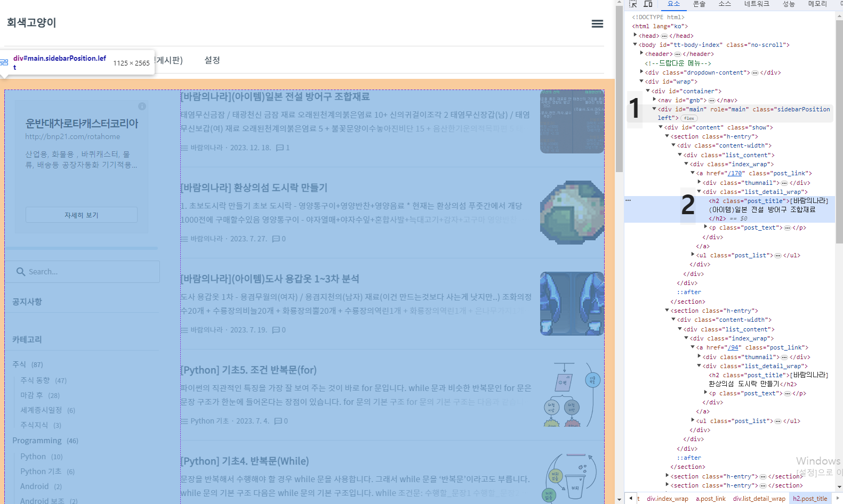
Task: Click the comment icon on the 2023. 7. 4. post
Action: (x=278, y=421)
